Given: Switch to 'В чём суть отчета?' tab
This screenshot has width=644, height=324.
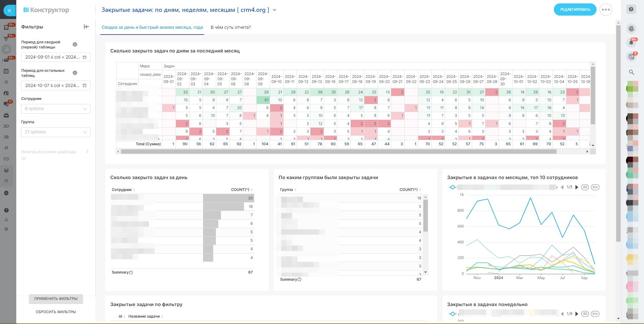Looking at the screenshot, I should (231, 27).
